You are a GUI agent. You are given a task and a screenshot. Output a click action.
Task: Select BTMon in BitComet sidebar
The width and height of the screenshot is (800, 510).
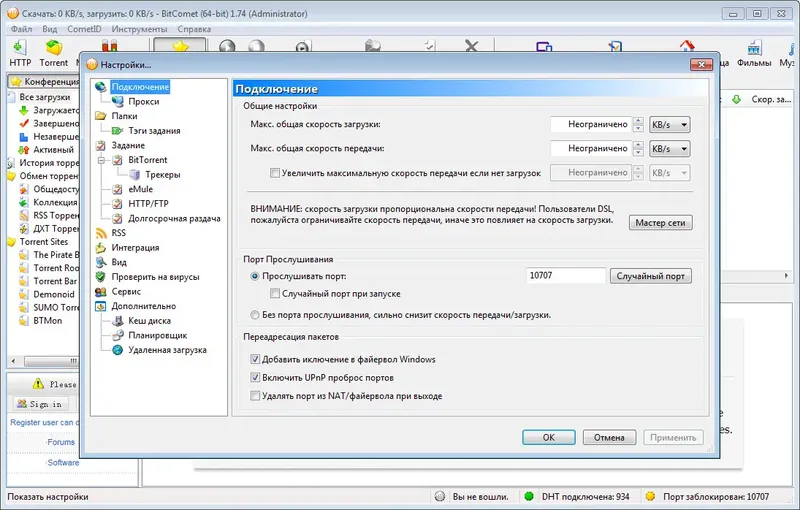click(x=47, y=321)
